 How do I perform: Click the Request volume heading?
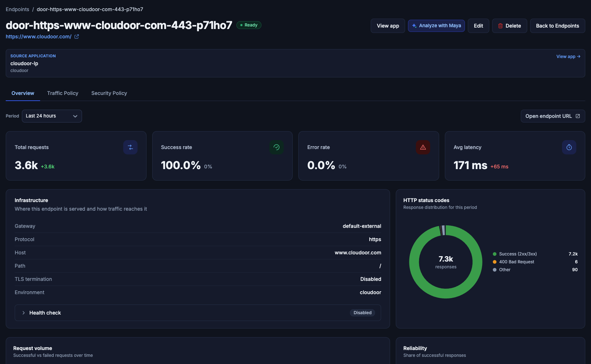pos(33,348)
